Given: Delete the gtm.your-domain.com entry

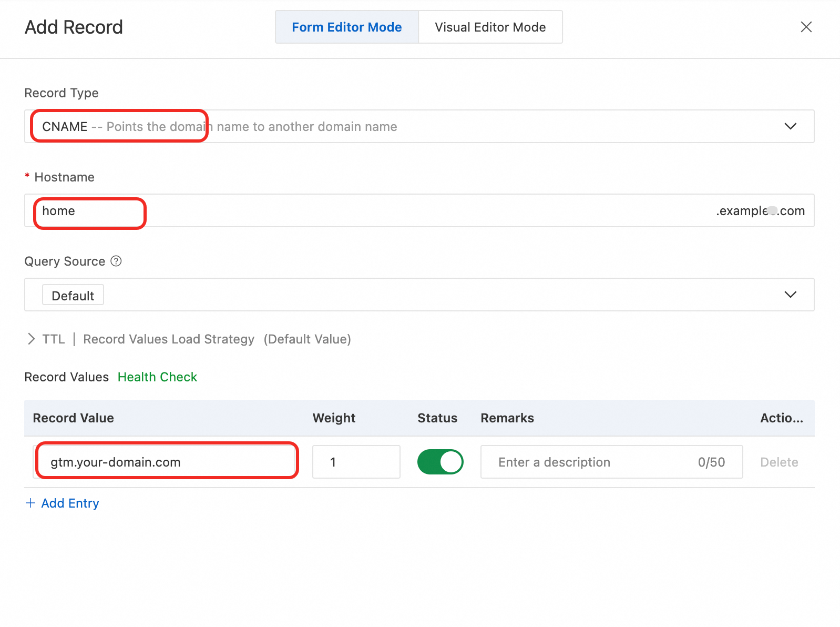Looking at the screenshot, I should [779, 462].
